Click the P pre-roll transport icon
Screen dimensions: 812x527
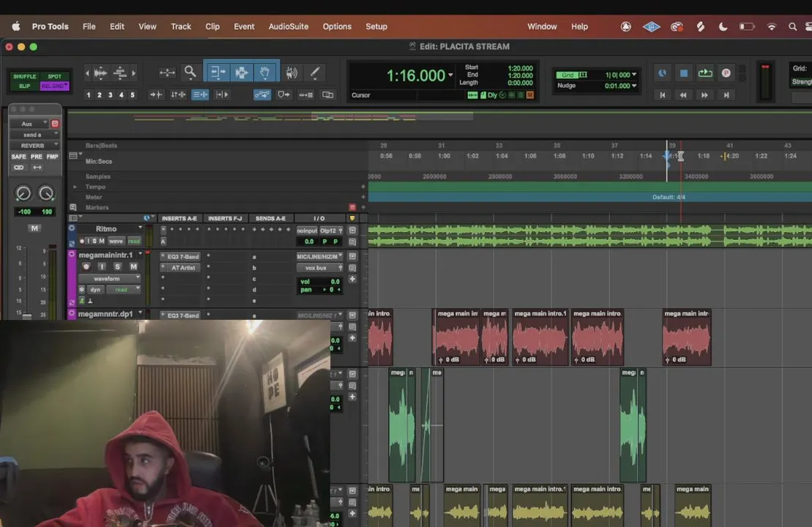click(726, 73)
